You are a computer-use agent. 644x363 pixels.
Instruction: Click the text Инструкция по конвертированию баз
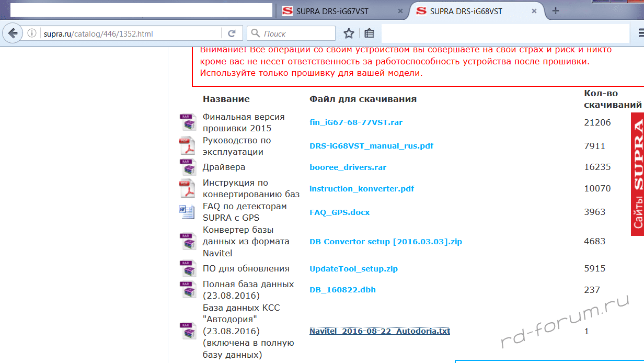coord(251,188)
